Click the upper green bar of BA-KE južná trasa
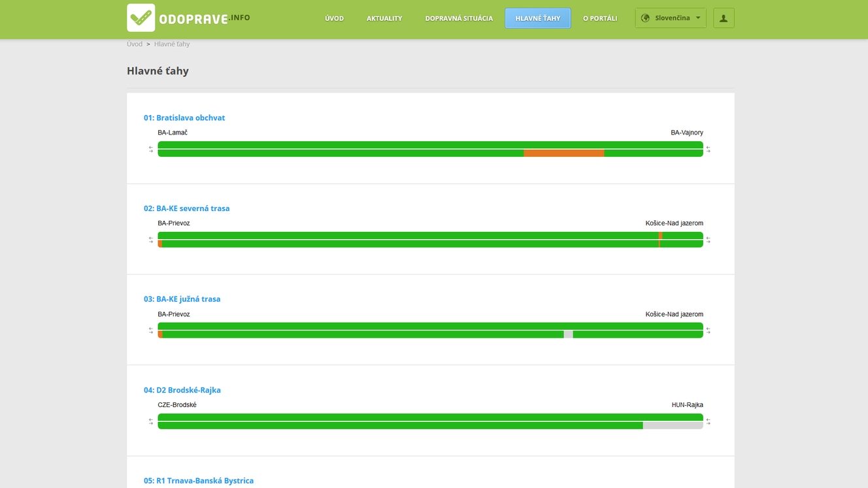868x488 pixels. tap(431, 327)
